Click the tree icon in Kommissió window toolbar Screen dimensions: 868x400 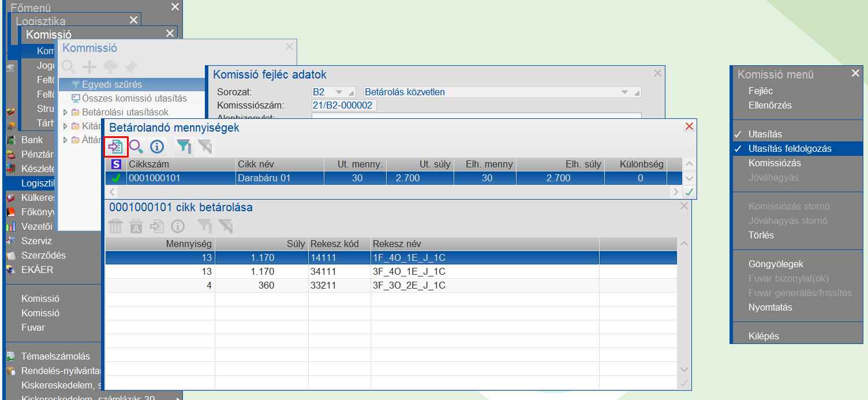110,66
